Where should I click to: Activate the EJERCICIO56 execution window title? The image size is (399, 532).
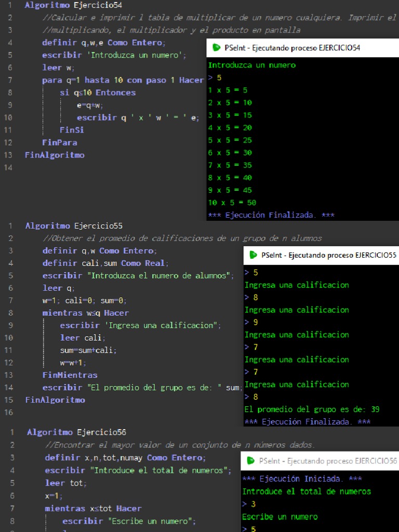tap(327, 461)
